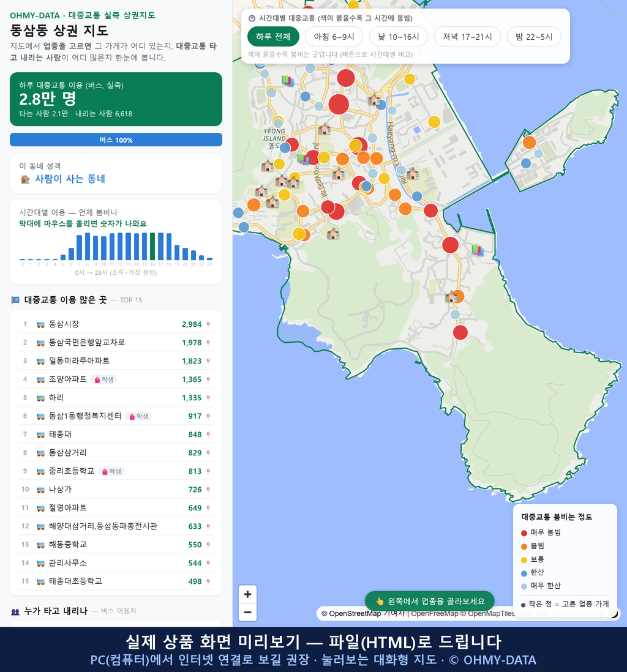
Task: Click the people icon beside 누가 타고 내리나
Action: (x=15, y=611)
